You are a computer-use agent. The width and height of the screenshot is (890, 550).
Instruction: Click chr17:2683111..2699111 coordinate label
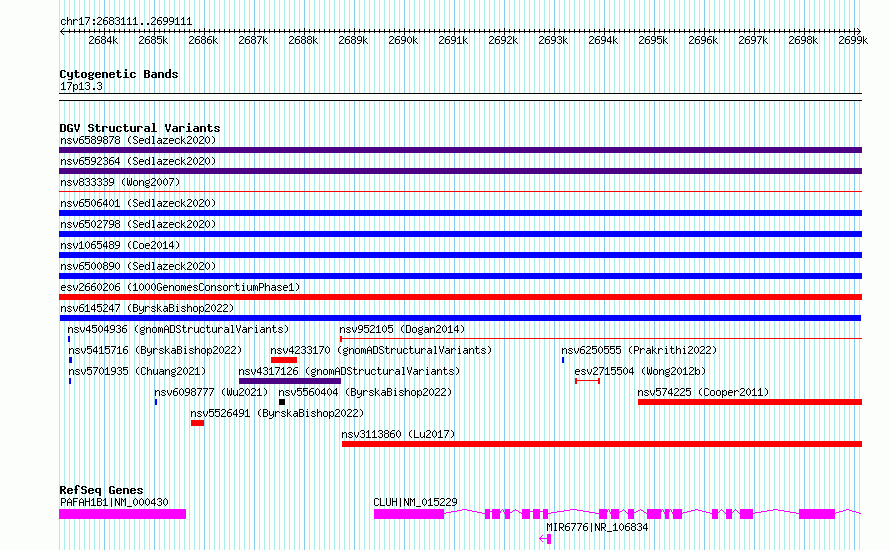pos(126,22)
